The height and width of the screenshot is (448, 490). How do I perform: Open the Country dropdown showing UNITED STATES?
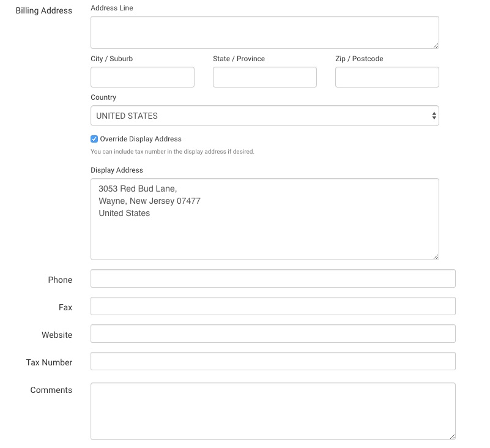pos(265,116)
